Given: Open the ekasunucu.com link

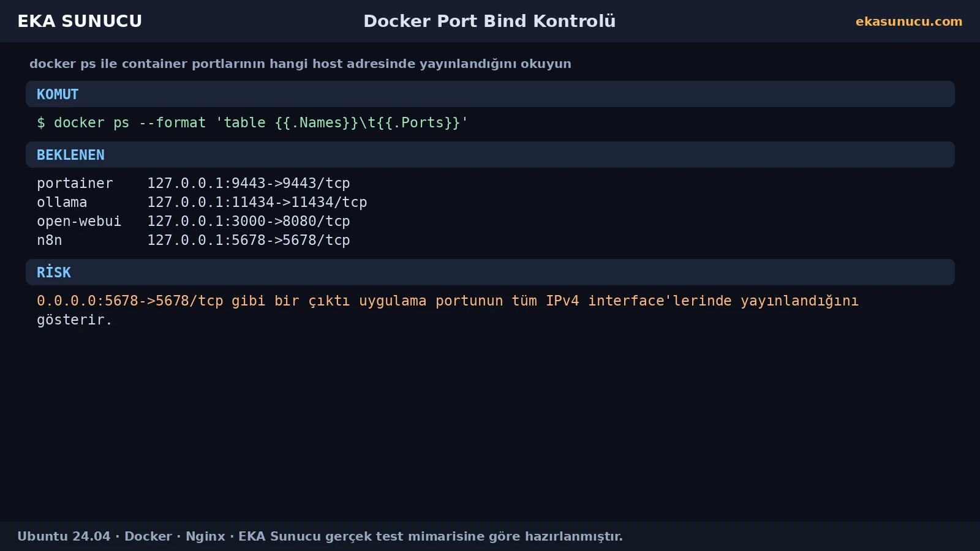Looking at the screenshot, I should tap(908, 21).
